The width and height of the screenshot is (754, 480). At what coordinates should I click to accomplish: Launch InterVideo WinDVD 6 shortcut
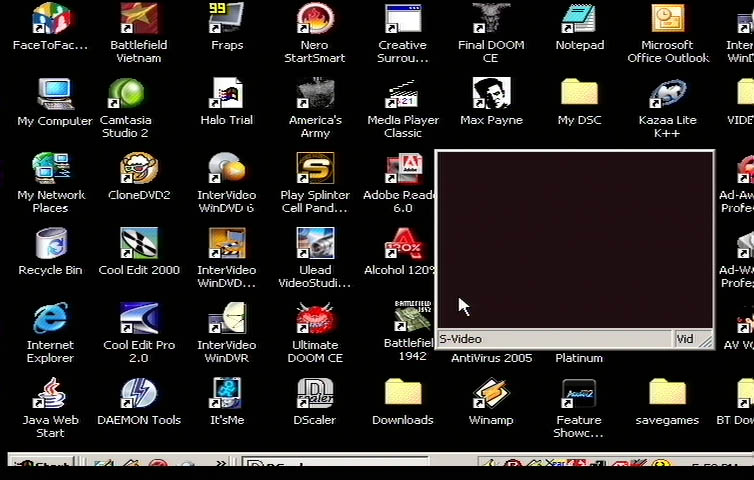click(226, 168)
